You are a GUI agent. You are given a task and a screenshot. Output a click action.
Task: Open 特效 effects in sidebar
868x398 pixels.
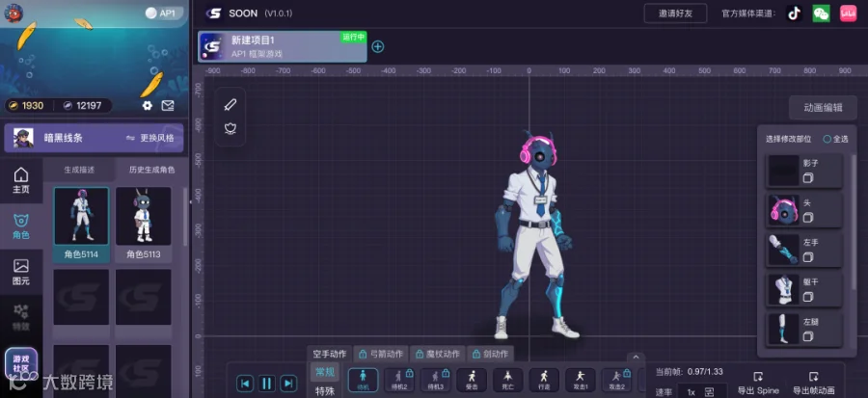(21, 318)
